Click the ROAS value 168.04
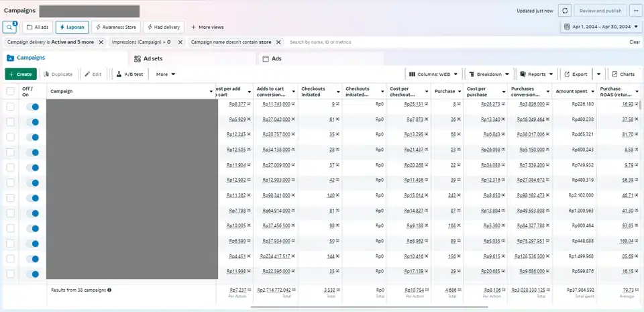Screen dimensions: 644x312 [627, 241]
